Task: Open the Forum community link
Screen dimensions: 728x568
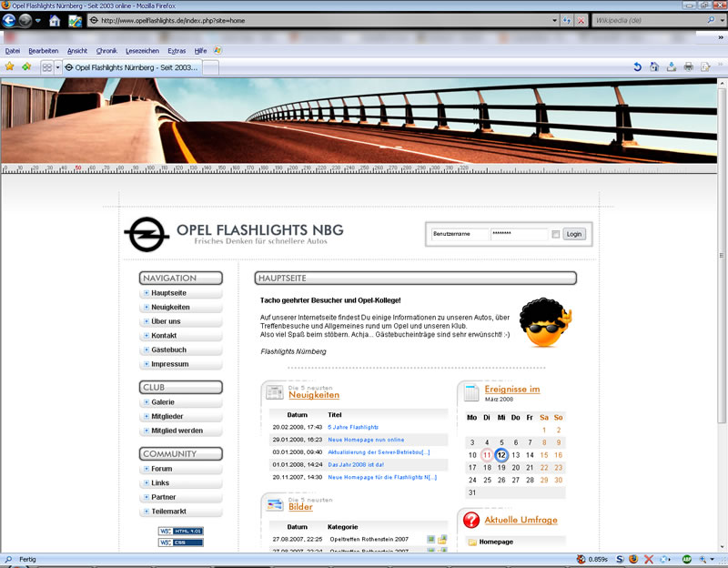Action: 162,469
